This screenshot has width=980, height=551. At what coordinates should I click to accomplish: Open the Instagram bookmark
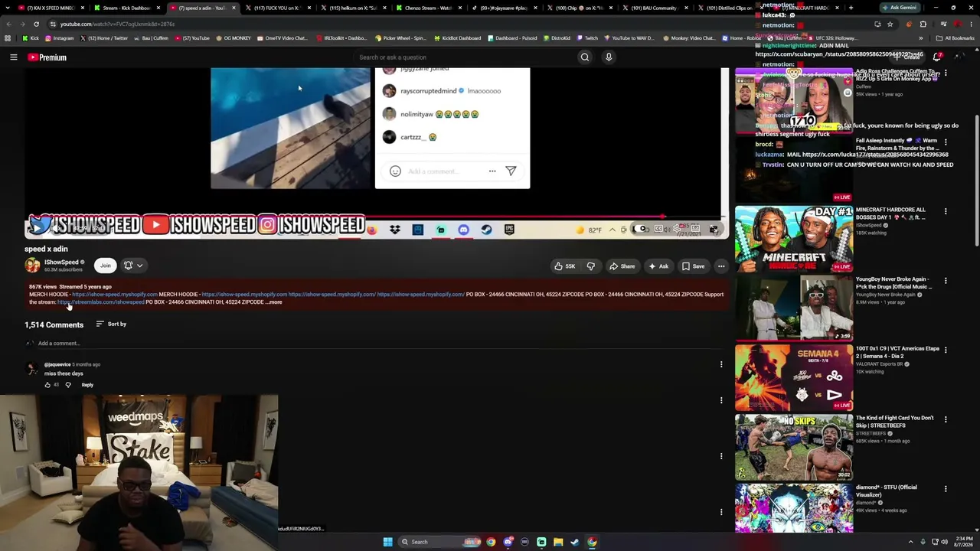pos(60,38)
